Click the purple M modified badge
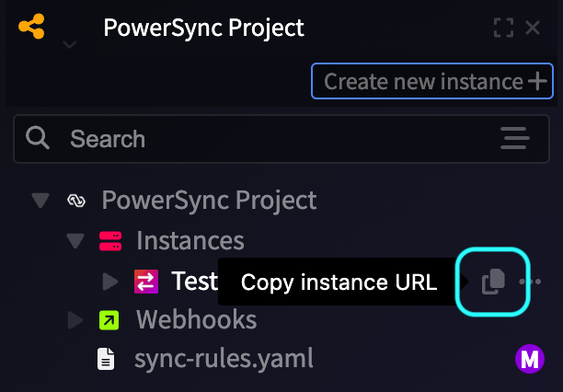This screenshot has height=392, width=563. coord(530,359)
